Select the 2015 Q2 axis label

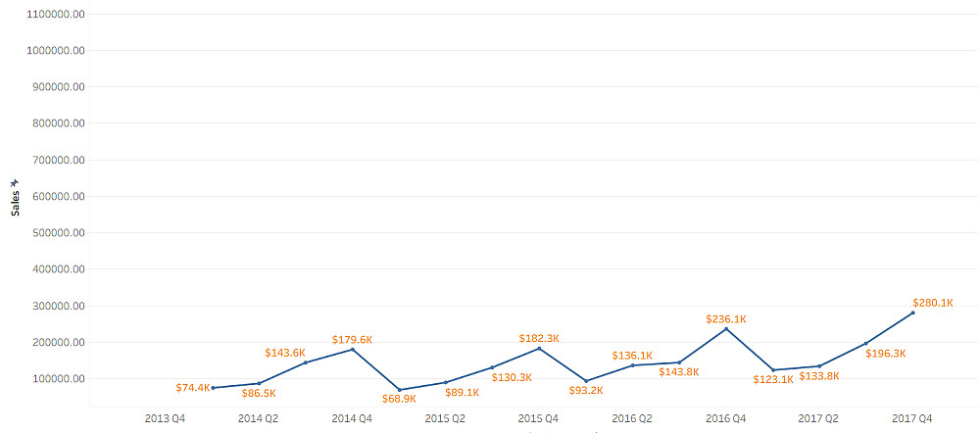[445, 418]
